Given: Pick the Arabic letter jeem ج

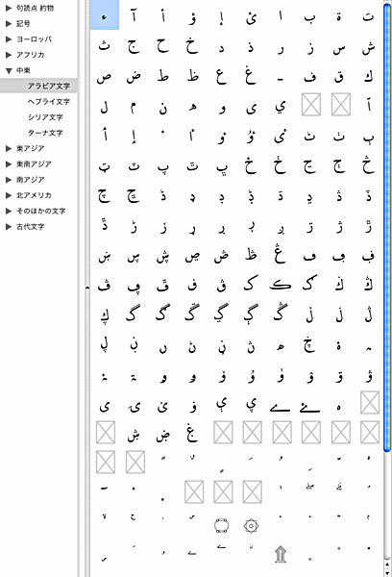Looking at the screenshot, I should click(134, 47).
